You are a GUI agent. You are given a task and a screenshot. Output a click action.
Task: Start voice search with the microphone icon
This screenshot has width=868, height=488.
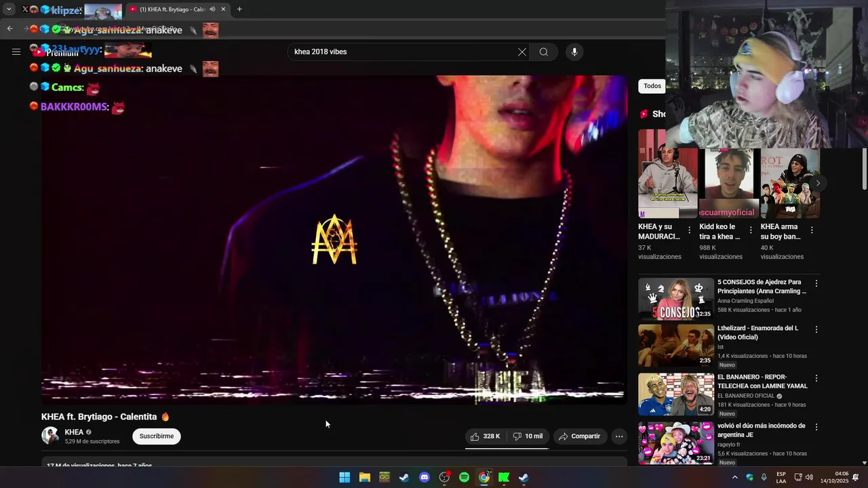click(x=574, y=52)
